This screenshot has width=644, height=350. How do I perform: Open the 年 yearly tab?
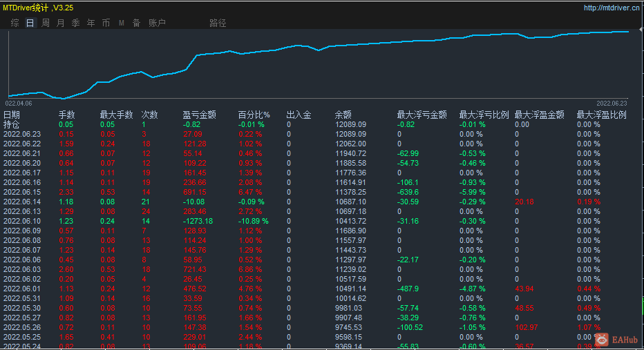91,23
